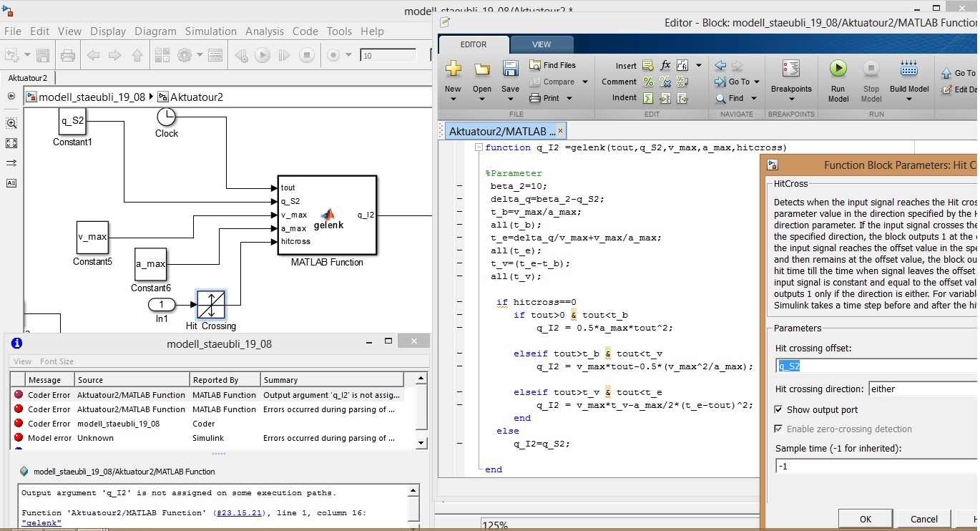Open the Simulation menu
Image resolution: width=980 pixels, height=531 pixels.
(x=210, y=31)
